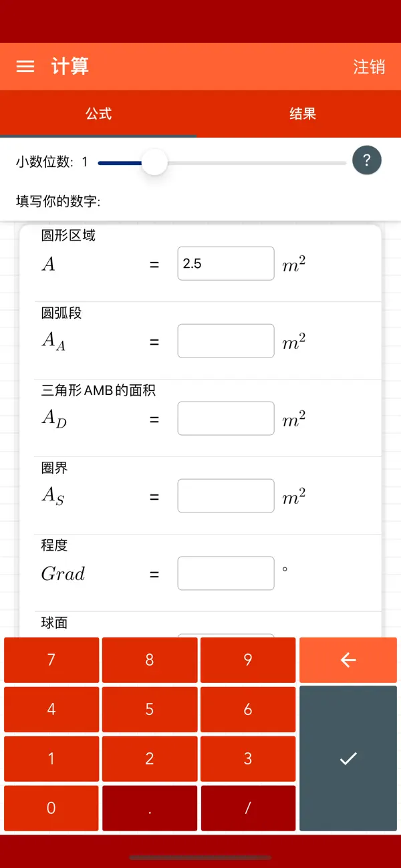
Task: Select the 三角形 AMB 面积 input field
Action: coord(225,418)
